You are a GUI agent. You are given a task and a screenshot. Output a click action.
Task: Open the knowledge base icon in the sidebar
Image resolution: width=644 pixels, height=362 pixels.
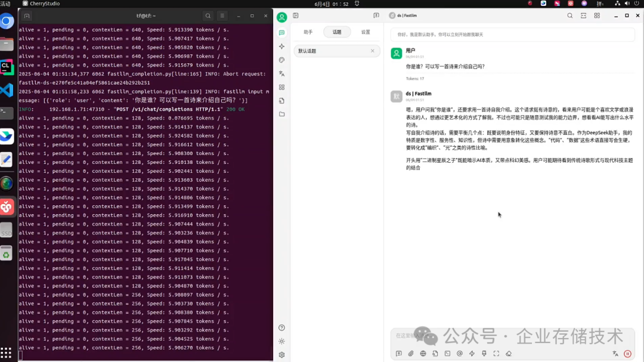(281, 101)
